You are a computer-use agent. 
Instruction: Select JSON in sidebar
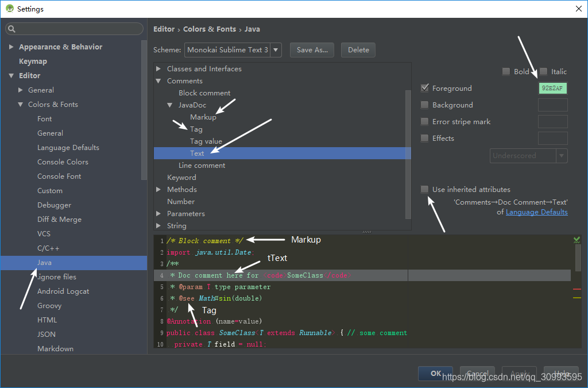(x=46, y=335)
